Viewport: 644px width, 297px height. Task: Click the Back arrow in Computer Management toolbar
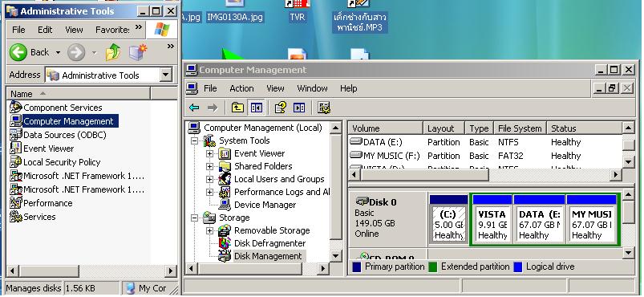pos(194,108)
